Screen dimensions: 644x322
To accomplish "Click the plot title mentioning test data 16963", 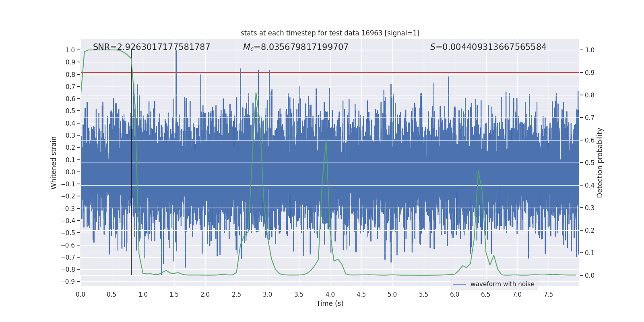I will [x=330, y=33].
